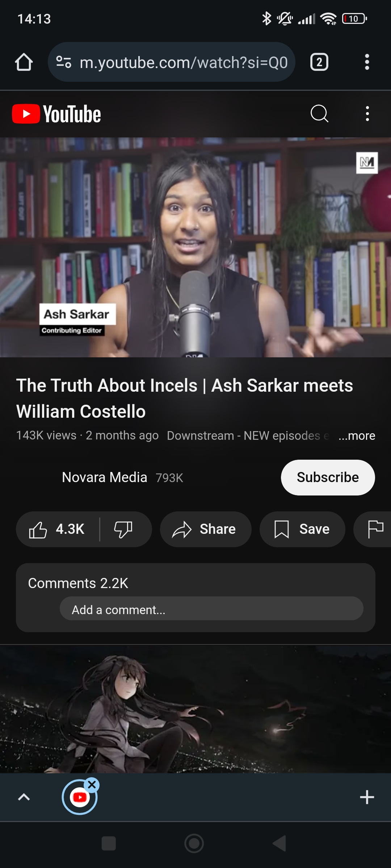Viewport: 391px width, 868px height.
Task: Click the Add a comment field
Action: point(211,610)
